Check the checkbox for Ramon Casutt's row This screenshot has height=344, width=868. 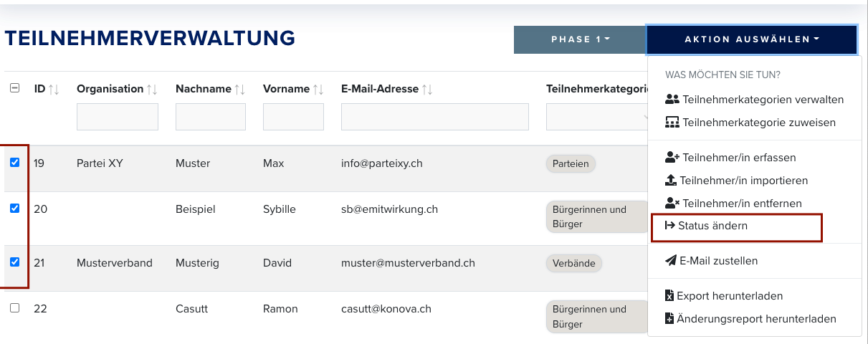point(15,308)
